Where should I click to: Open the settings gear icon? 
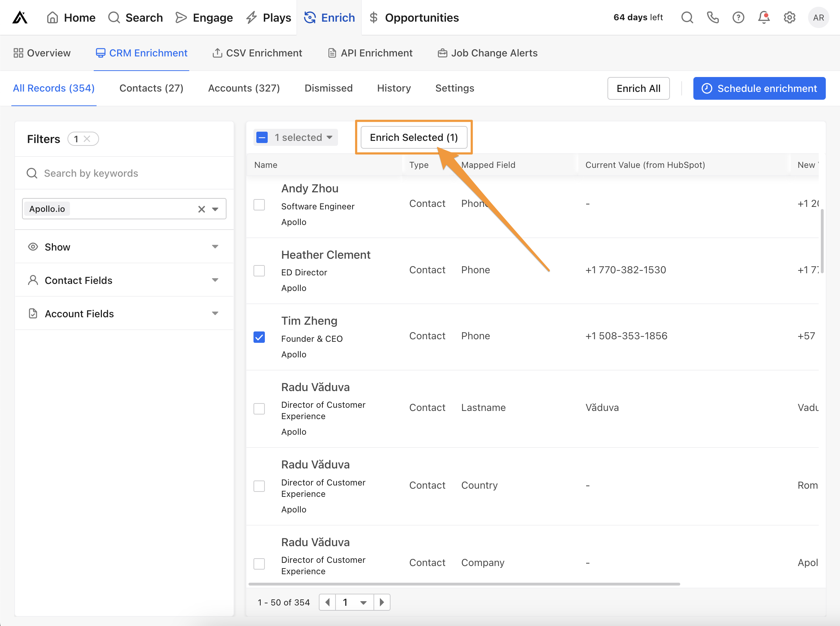tap(790, 17)
